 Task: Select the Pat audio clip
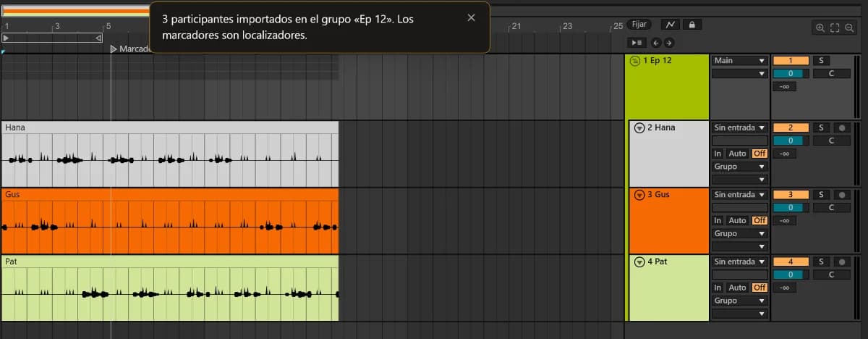[170, 288]
